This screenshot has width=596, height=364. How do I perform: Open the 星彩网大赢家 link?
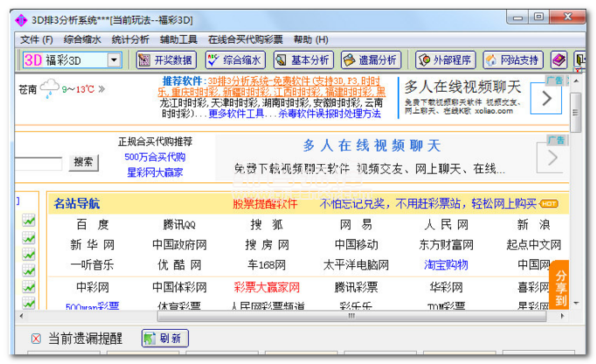pos(155,173)
